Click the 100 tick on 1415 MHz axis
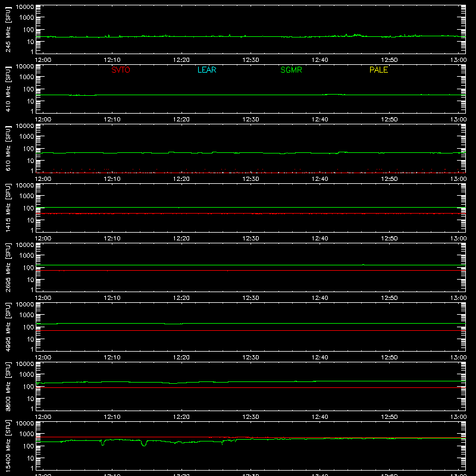This screenshot has height=476, width=476. click(29, 208)
